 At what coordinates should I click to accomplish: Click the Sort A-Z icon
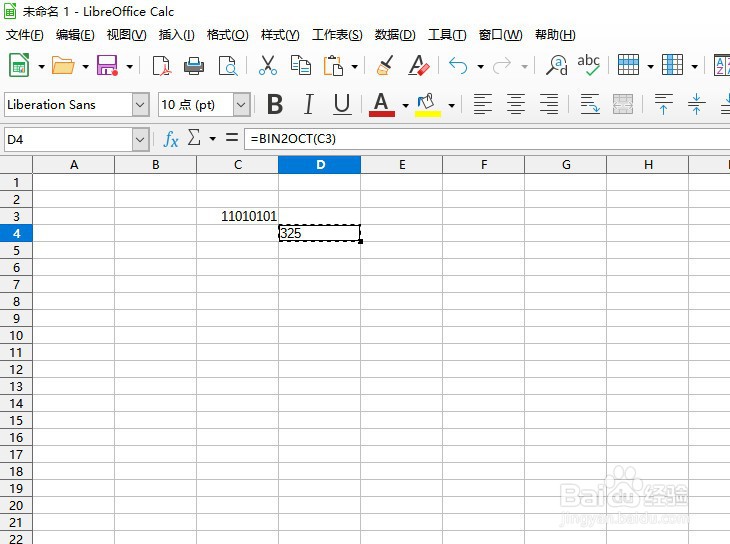(722, 65)
